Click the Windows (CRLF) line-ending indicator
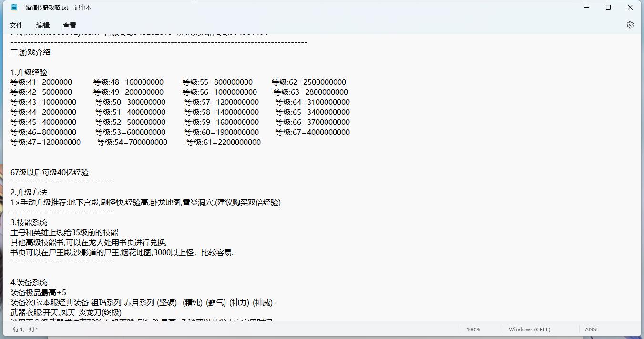The image size is (644, 339). [529, 329]
